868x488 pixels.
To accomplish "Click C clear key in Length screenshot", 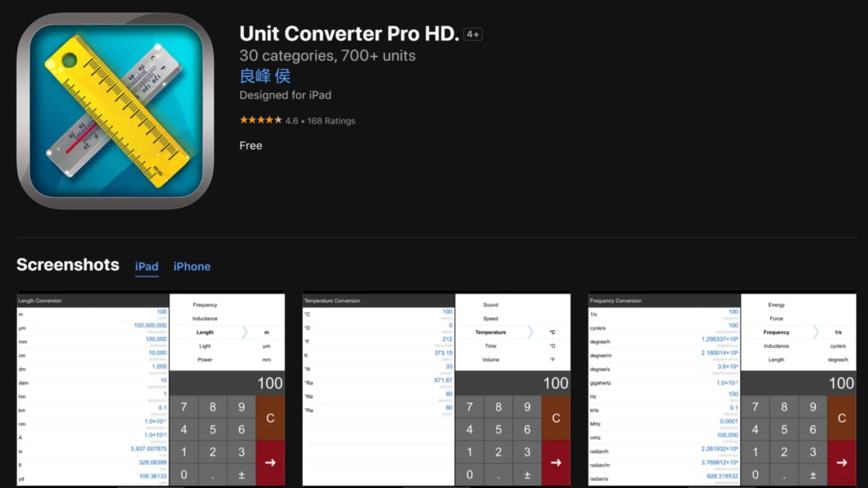I will coord(270,418).
